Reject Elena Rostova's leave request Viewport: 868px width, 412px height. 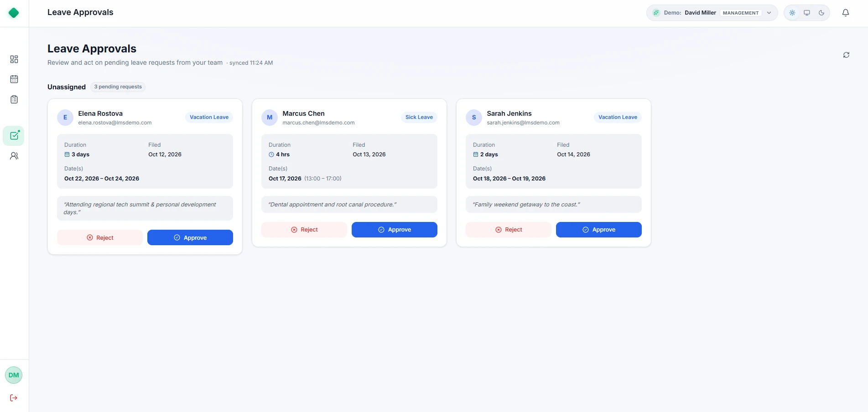point(100,237)
